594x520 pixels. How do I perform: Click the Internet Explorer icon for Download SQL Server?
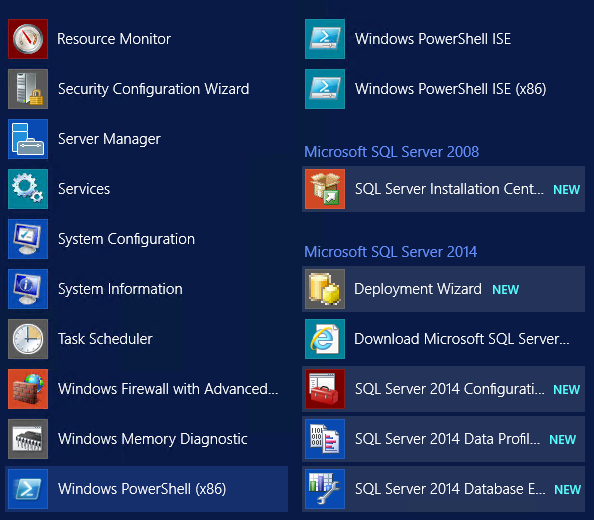click(325, 339)
